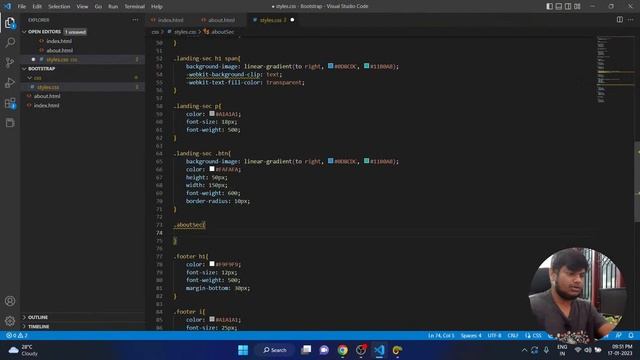Image resolution: width=640 pixels, height=360 pixels.
Task: Open index.html under Open Editors
Action: pos(59,41)
